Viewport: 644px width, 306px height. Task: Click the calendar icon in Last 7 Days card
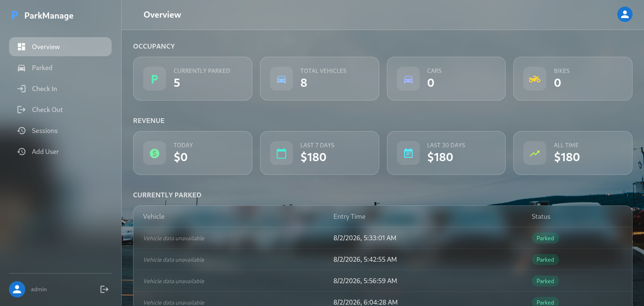click(281, 153)
